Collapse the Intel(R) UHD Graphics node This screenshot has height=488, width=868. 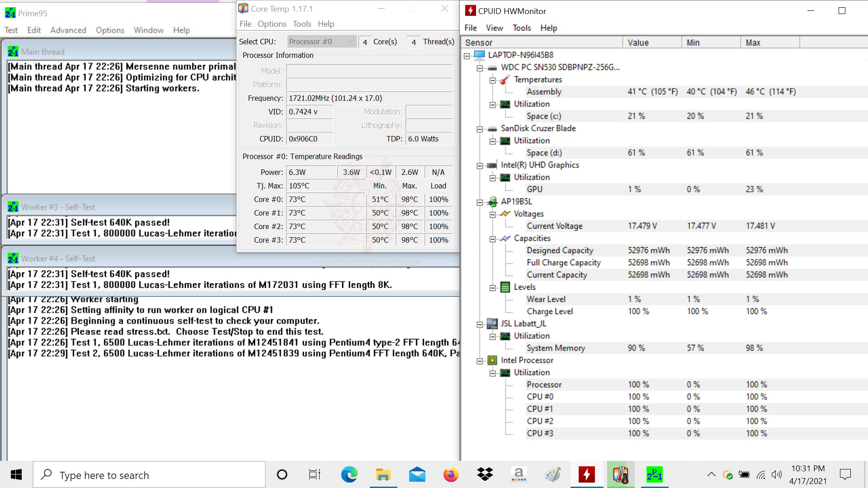tap(480, 165)
